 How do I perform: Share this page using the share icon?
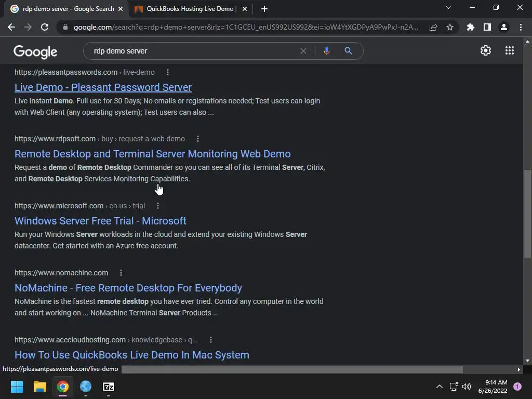coord(433,27)
